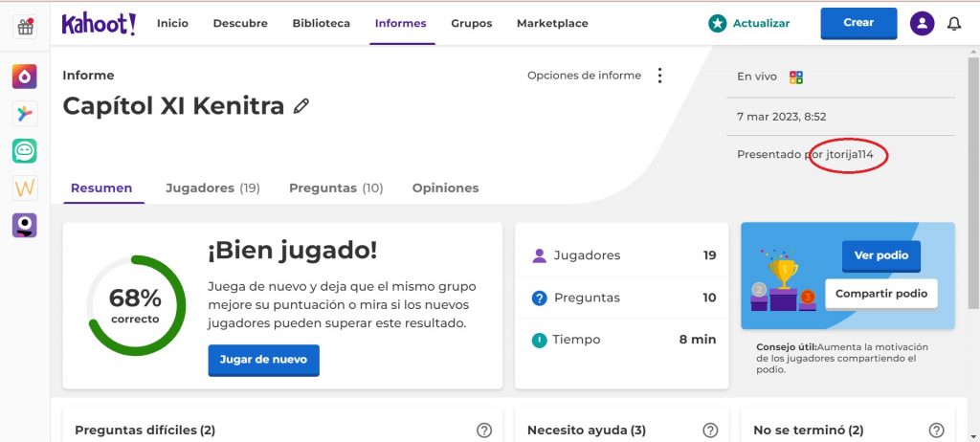Open the red droplet app in sidebar
This screenshot has width=980, height=442.
point(25,77)
